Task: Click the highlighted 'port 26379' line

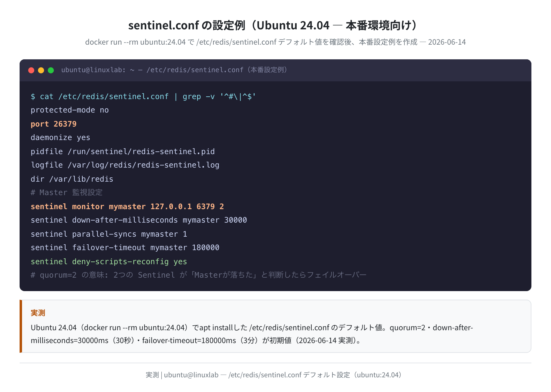Action: coord(54,124)
